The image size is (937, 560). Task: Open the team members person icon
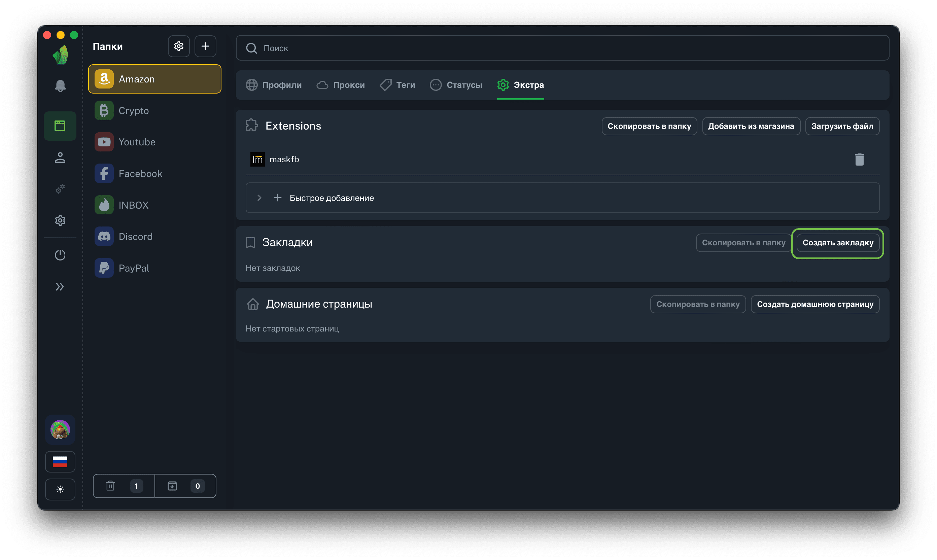tap(60, 158)
